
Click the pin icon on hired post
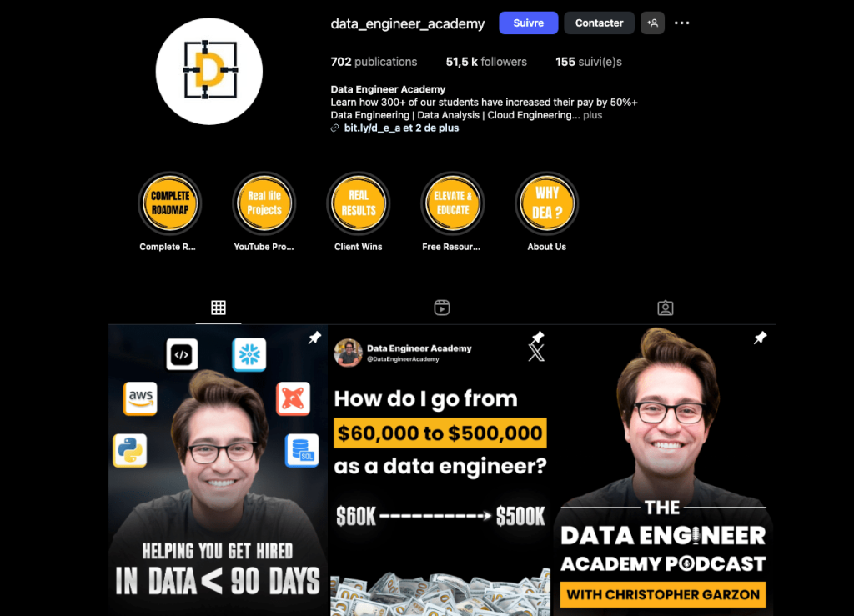(x=314, y=338)
